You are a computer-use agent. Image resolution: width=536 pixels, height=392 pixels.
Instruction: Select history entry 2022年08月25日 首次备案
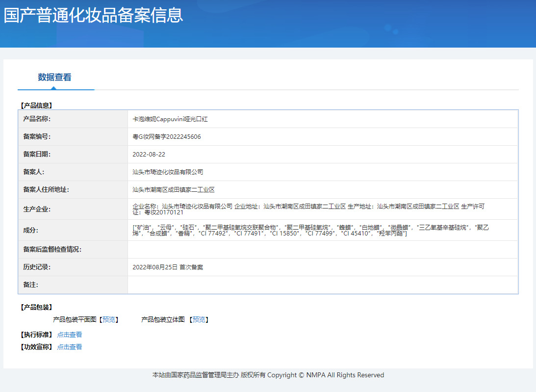click(168, 267)
